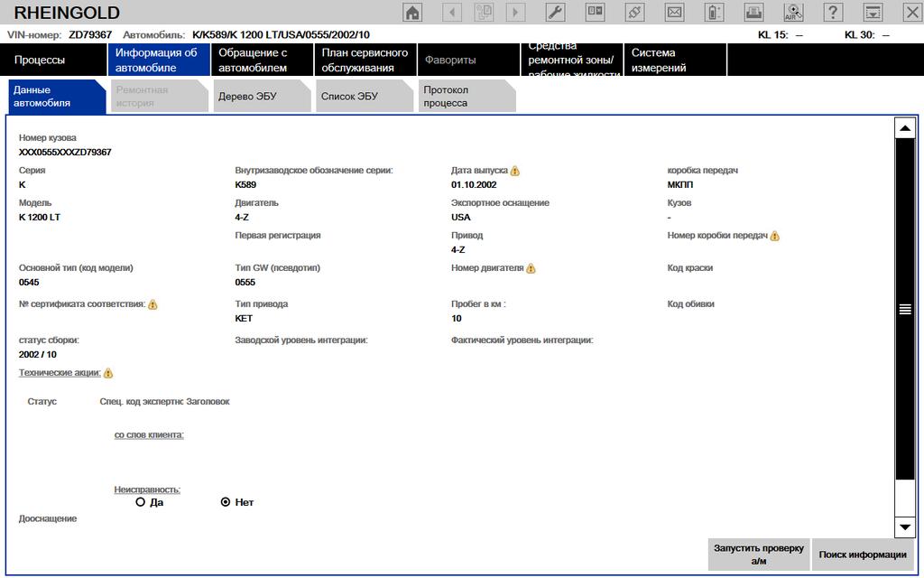
Task: Go to the home screen icon
Action: 412,13
